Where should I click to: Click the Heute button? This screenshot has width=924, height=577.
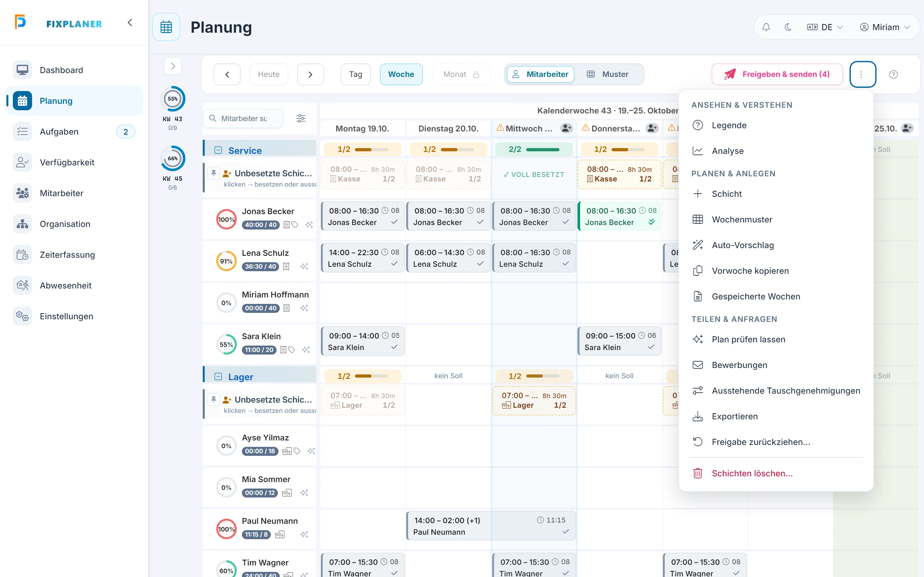[269, 74]
